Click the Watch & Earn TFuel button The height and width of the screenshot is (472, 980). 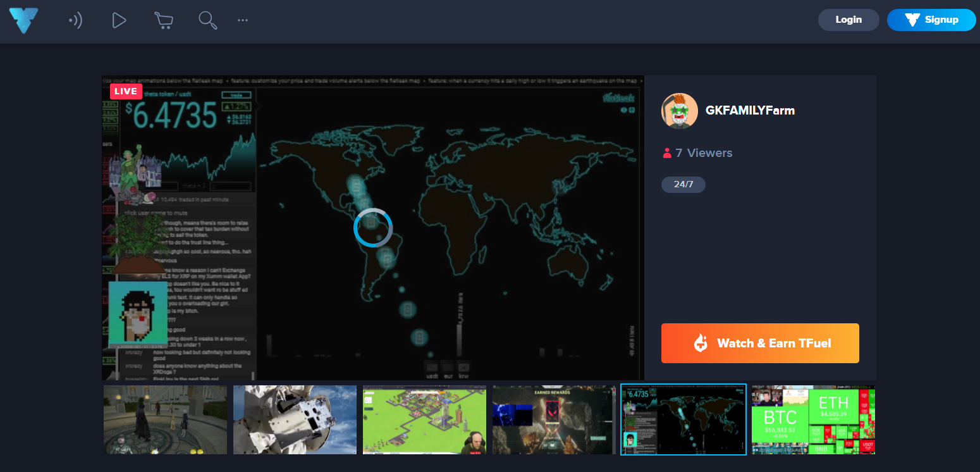[x=760, y=344]
